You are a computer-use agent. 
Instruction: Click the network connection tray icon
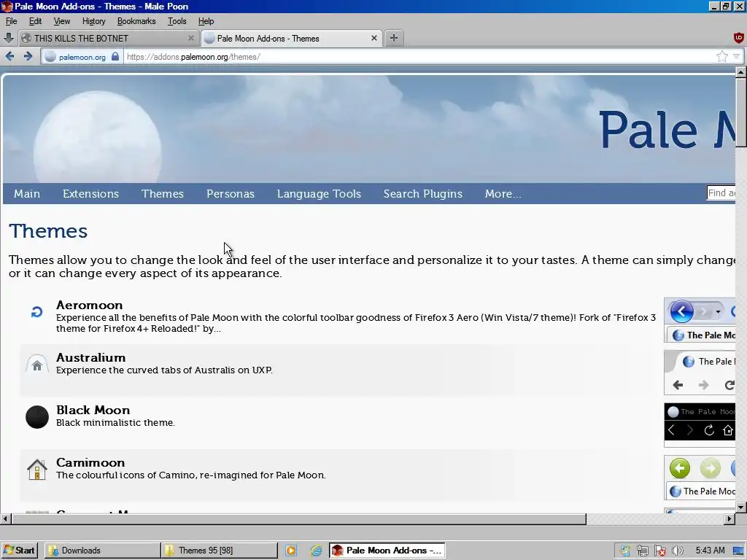click(642, 551)
